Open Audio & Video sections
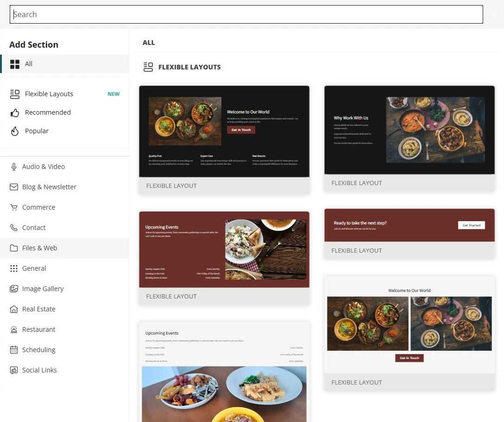Image resolution: width=504 pixels, height=422 pixels. tap(65, 167)
